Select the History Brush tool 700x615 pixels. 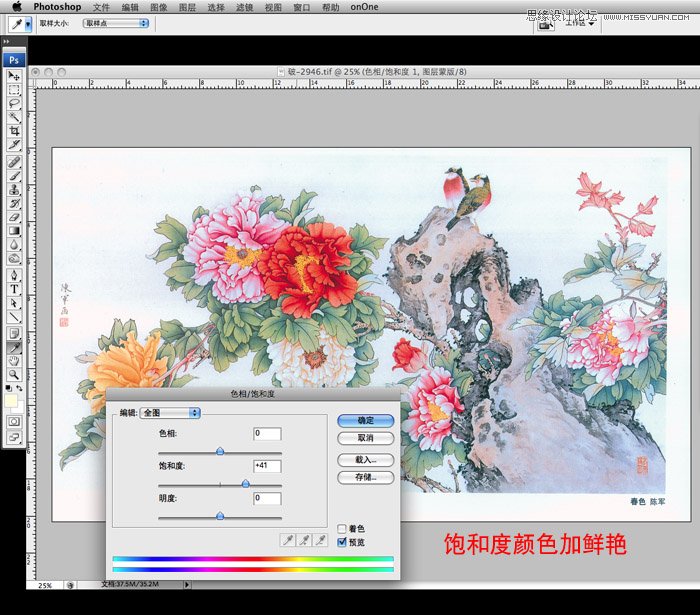pyautogui.click(x=14, y=204)
